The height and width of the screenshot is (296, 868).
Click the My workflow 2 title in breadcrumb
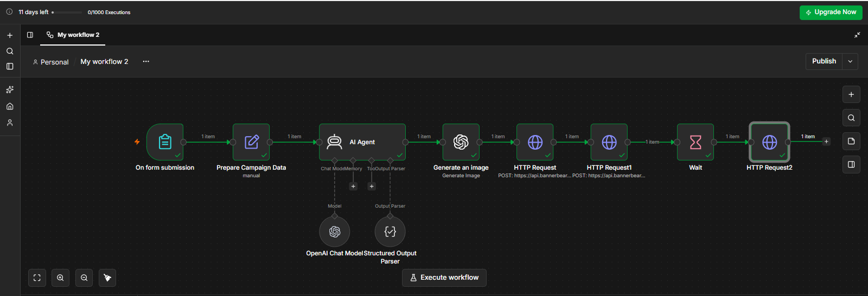(x=104, y=61)
